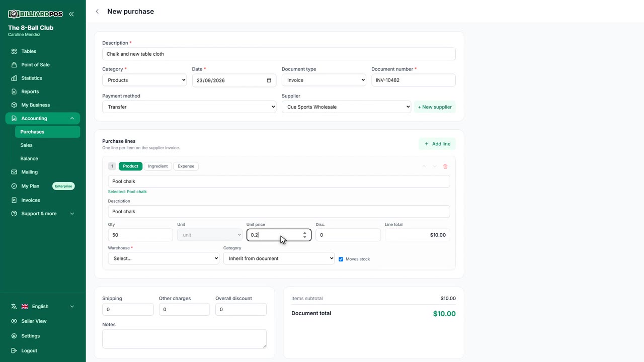Open My Plan page
Image resolution: width=644 pixels, height=362 pixels.
[43, 186]
